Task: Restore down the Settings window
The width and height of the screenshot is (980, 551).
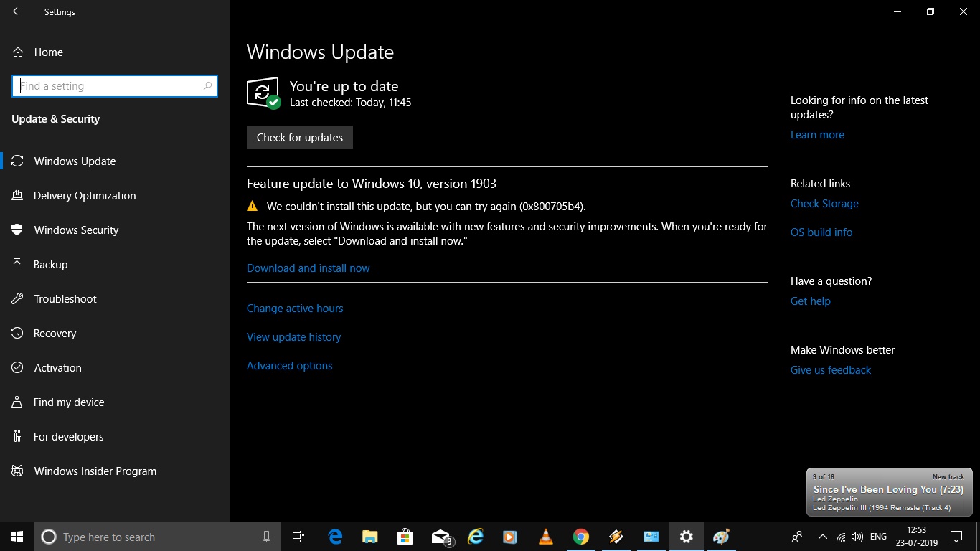Action: [x=930, y=11]
